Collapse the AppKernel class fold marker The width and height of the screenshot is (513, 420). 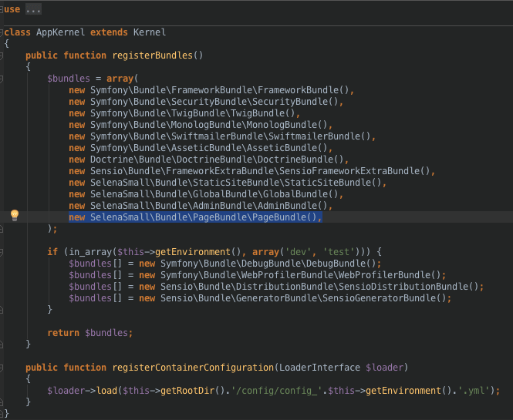2,32
